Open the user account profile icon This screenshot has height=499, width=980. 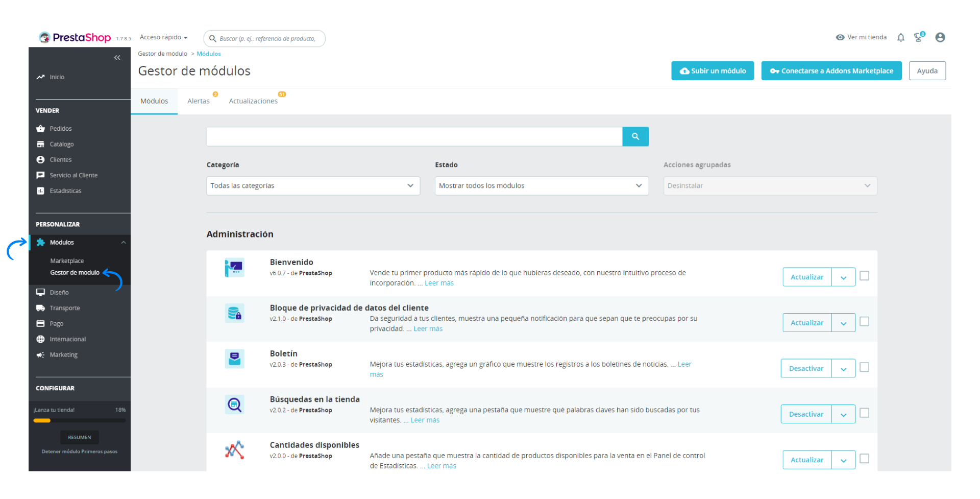940,37
